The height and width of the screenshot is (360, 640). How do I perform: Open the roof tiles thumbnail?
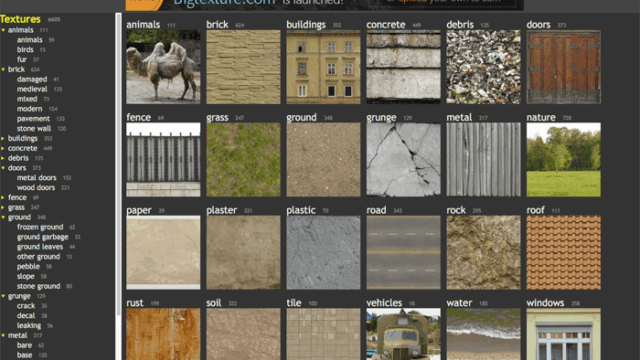pyautogui.click(x=563, y=253)
